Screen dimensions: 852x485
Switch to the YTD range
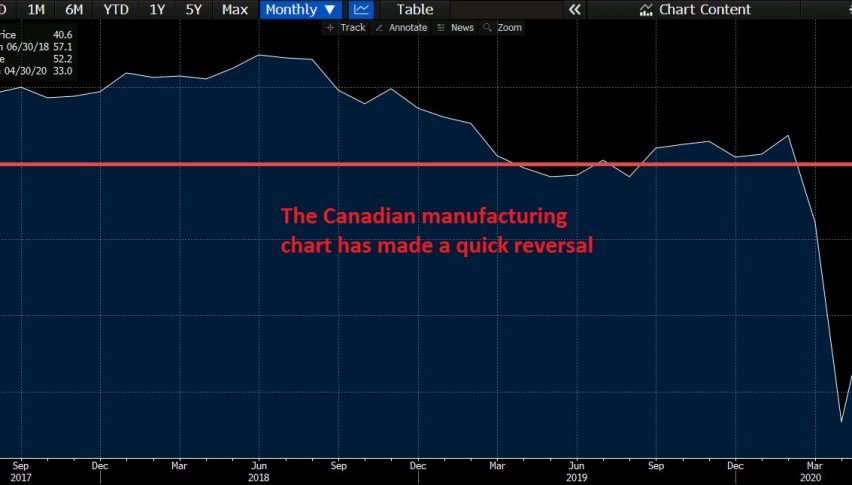[x=116, y=9]
